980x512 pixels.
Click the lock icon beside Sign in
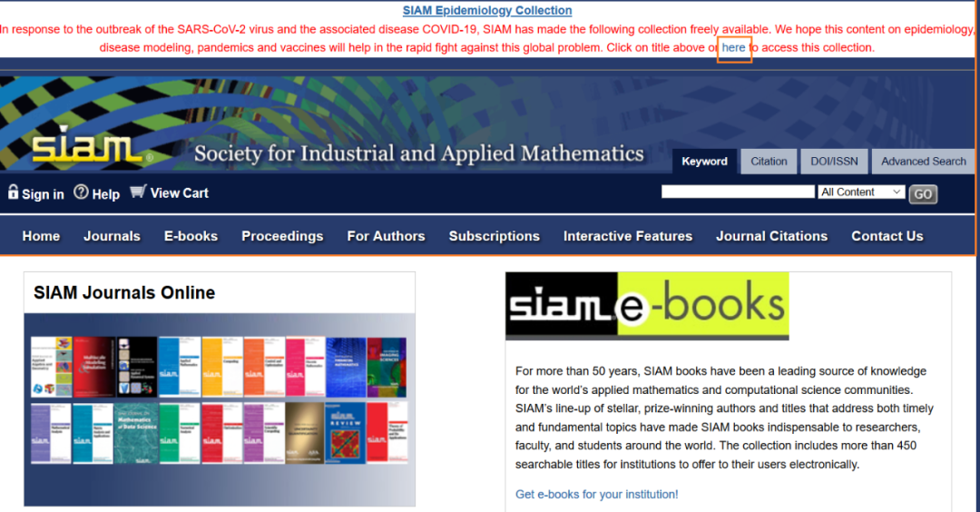[13, 192]
